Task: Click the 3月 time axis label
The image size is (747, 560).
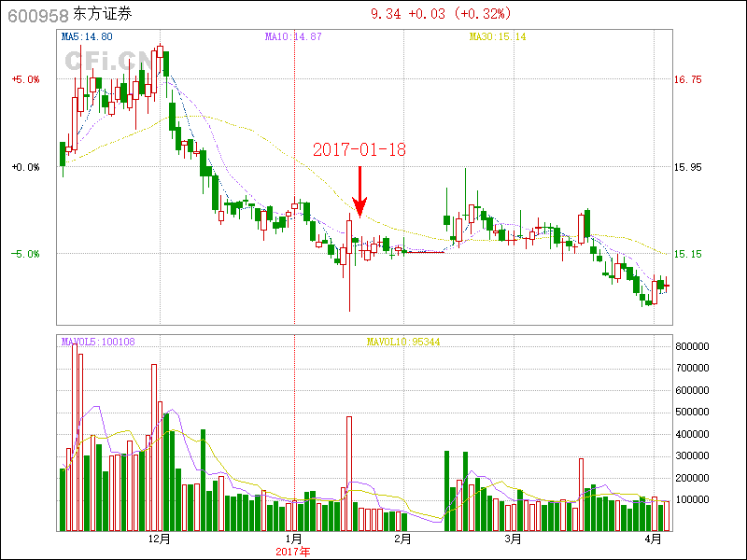Action: pyautogui.click(x=513, y=539)
